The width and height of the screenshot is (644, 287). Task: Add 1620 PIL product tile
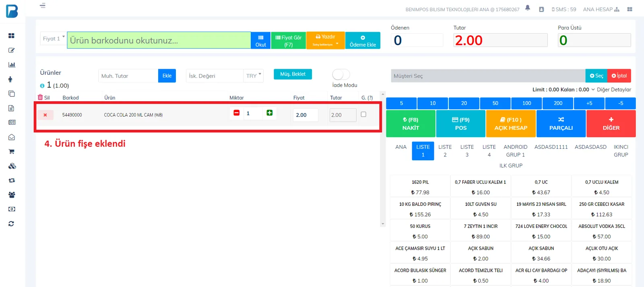point(420,187)
